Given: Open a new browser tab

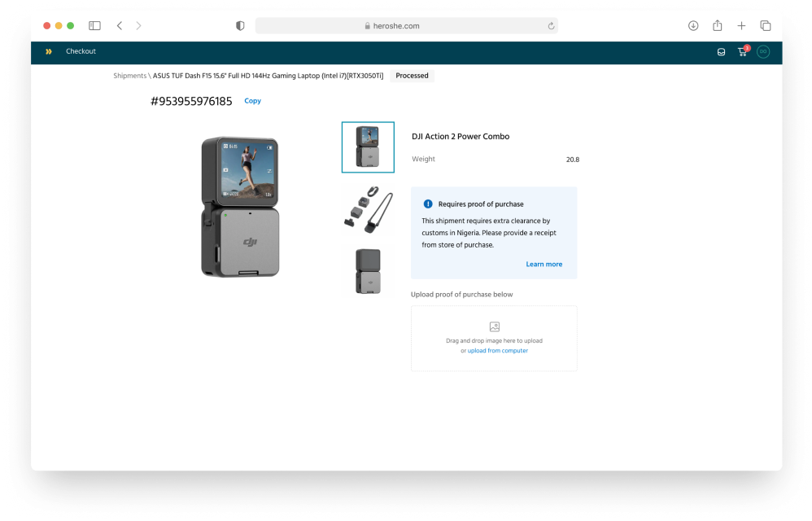Looking at the screenshot, I should click(x=741, y=25).
